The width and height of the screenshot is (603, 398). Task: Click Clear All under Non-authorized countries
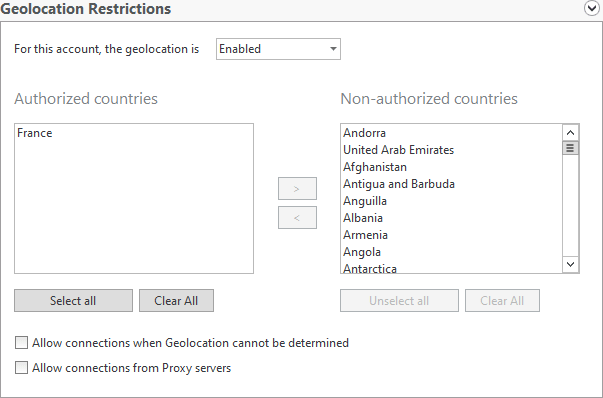(502, 300)
